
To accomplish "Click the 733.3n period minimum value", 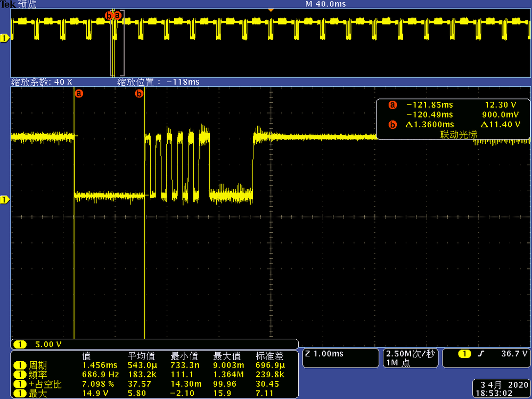I will pyautogui.click(x=185, y=365).
